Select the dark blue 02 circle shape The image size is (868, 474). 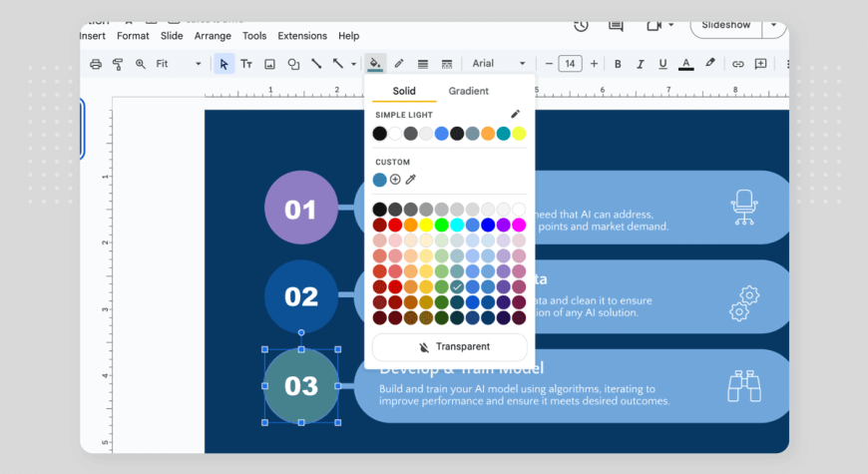[301, 296]
